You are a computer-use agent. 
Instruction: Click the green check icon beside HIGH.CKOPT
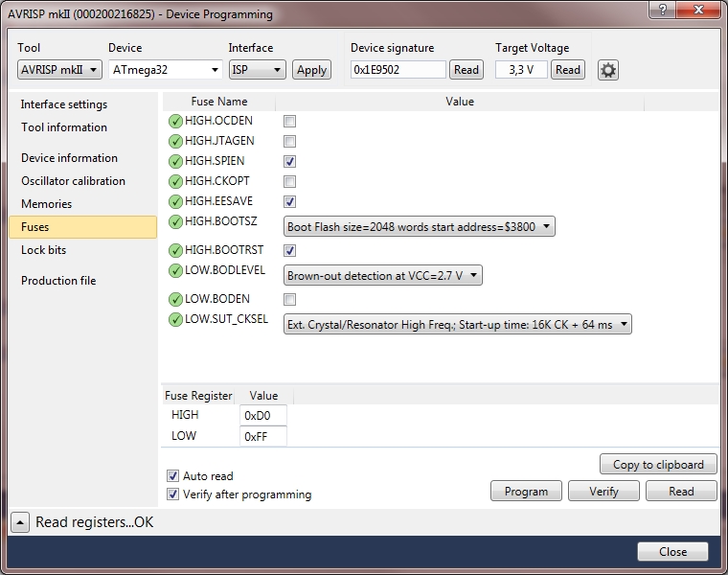175,181
